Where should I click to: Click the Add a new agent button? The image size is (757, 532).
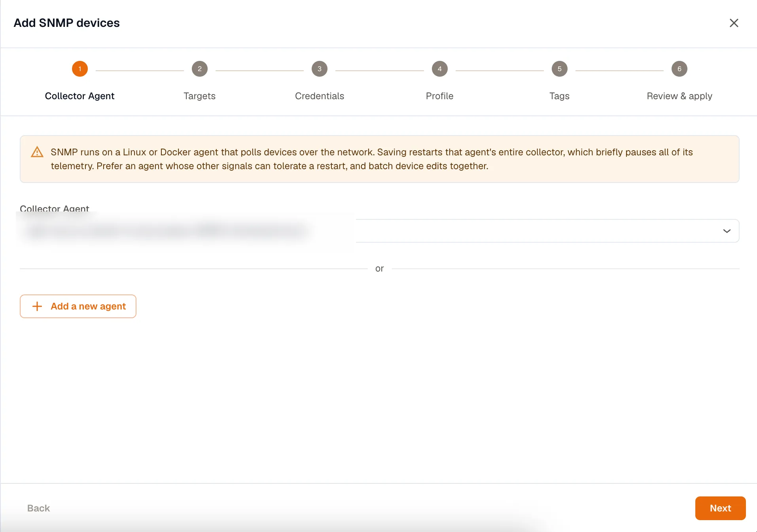[x=78, y=306]
